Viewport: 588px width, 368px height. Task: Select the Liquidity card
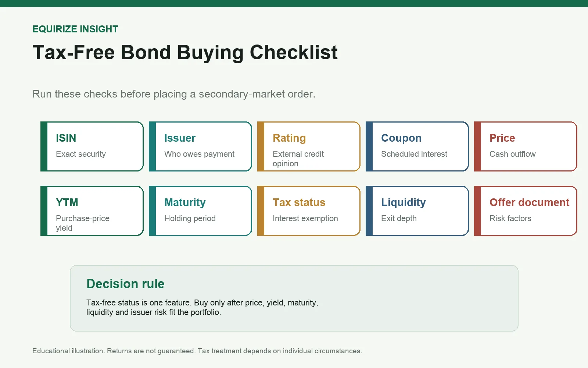[x=417, y=211]
